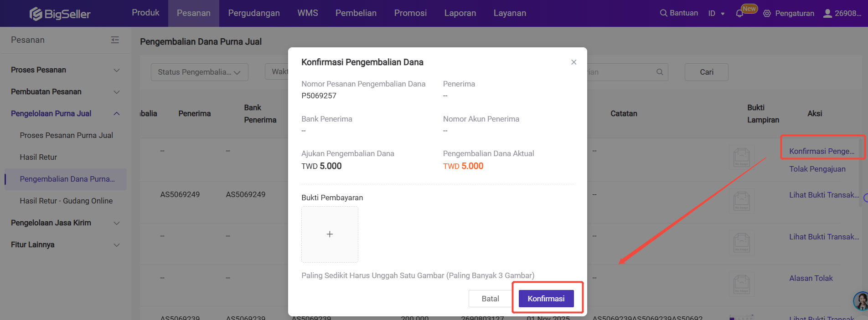Click the BigSeller logo

point(60,14)
